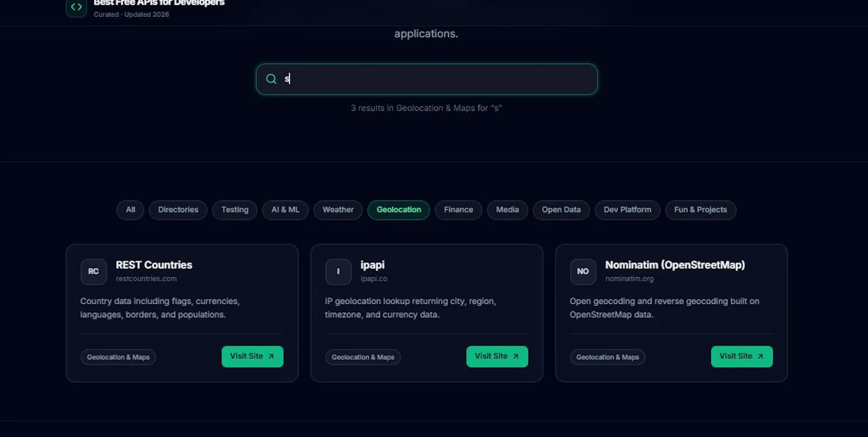This screenshot has height=437, width=868.
Task: Select the Directories category filter
Action: point(178,210)
